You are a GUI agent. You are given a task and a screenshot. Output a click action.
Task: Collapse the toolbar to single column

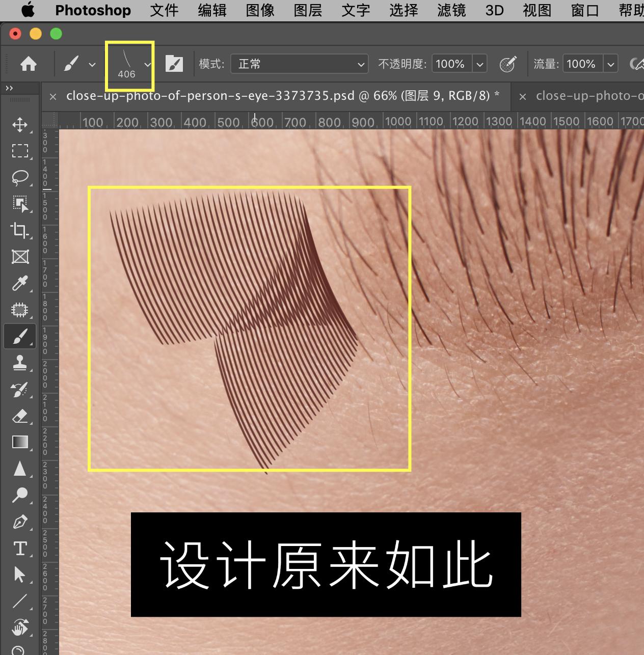[x=9, y=87]
